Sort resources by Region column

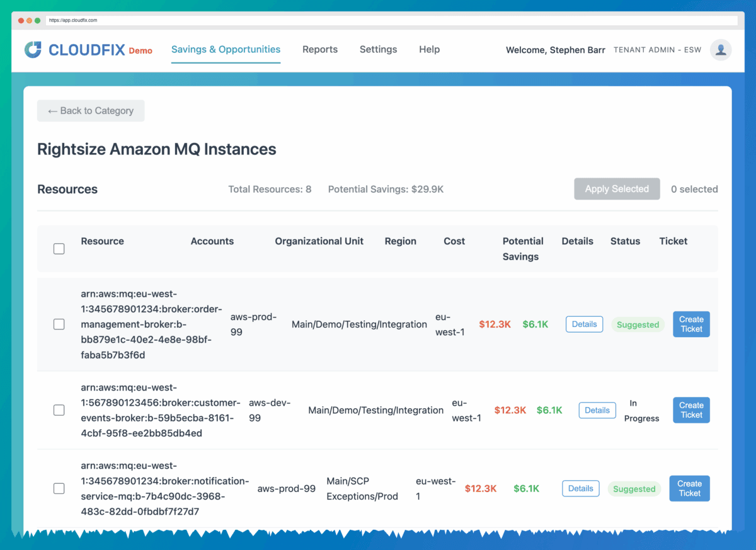[400, 241]
